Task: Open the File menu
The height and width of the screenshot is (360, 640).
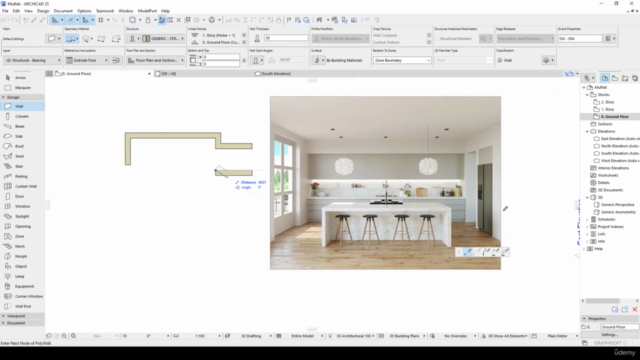Action: pos(5,11)
